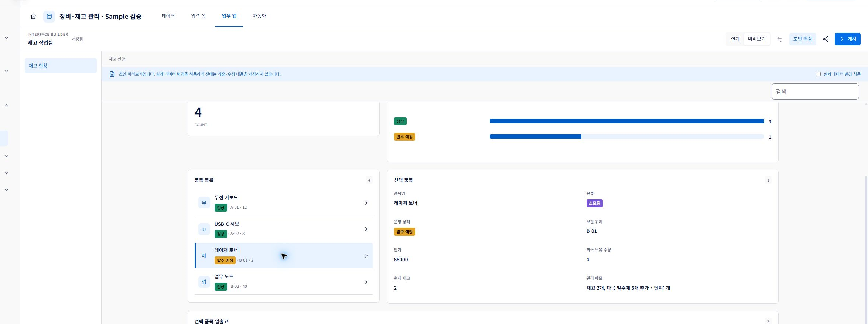Focus the 검색 search field

tap(815, 92)
